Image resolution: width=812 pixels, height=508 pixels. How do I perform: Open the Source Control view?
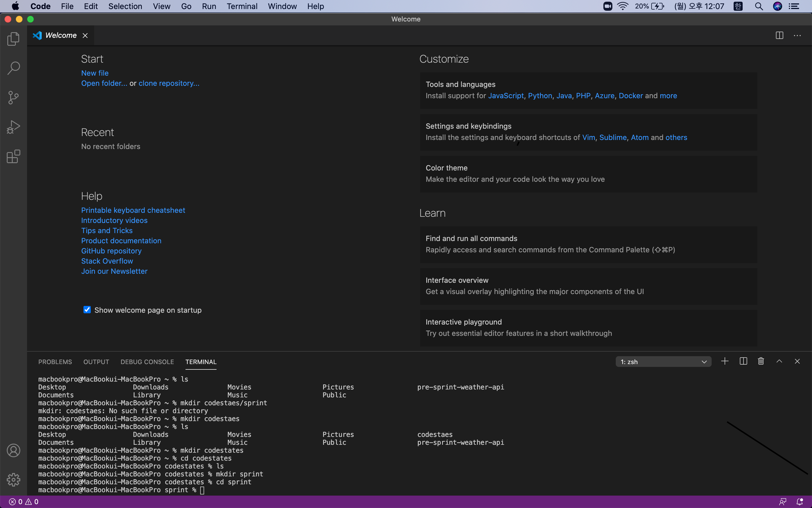point(14,97)
